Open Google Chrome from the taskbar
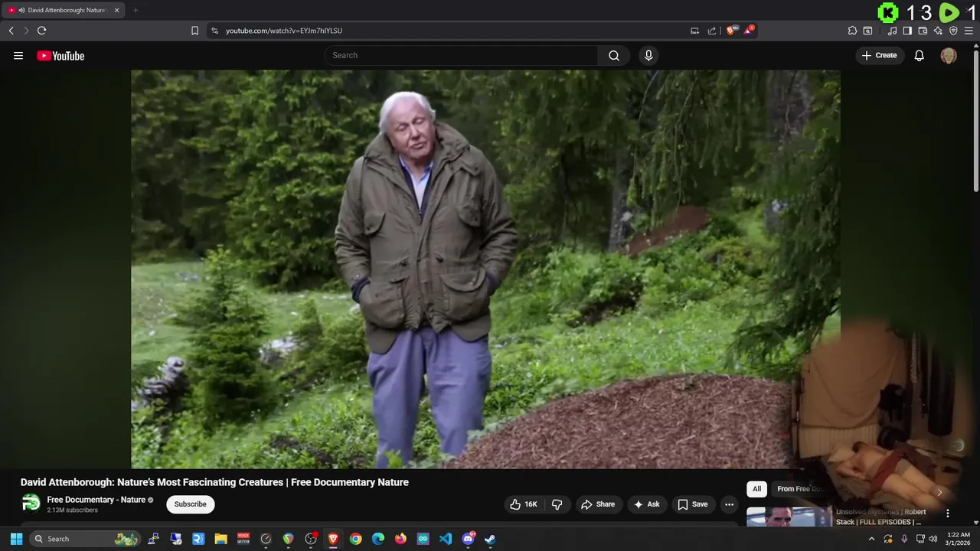Image resolution: width=980 pixels, height=551 pixels. 355,539
